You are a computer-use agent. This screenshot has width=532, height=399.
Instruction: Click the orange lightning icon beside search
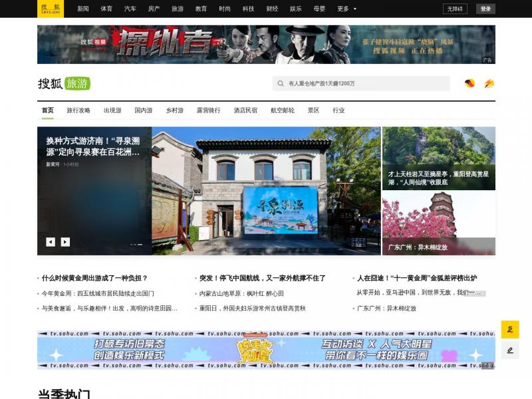click(489, 84)
